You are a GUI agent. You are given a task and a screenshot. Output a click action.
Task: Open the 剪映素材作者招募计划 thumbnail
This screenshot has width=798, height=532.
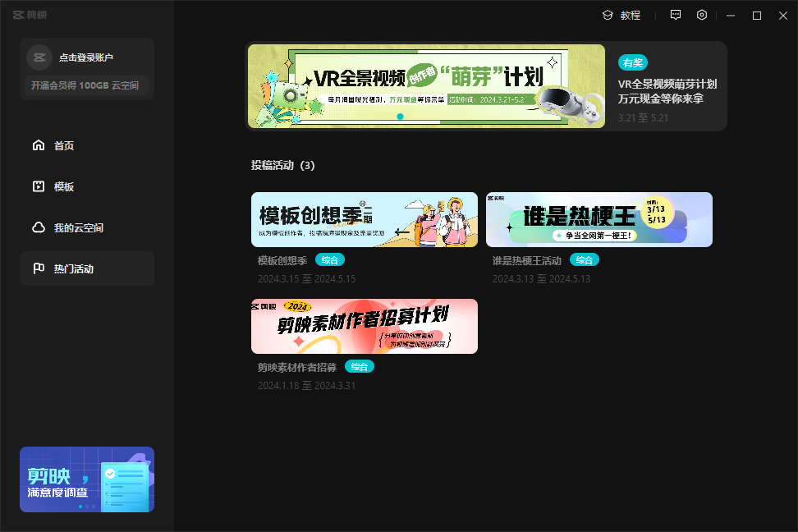(x=365, y=326)
